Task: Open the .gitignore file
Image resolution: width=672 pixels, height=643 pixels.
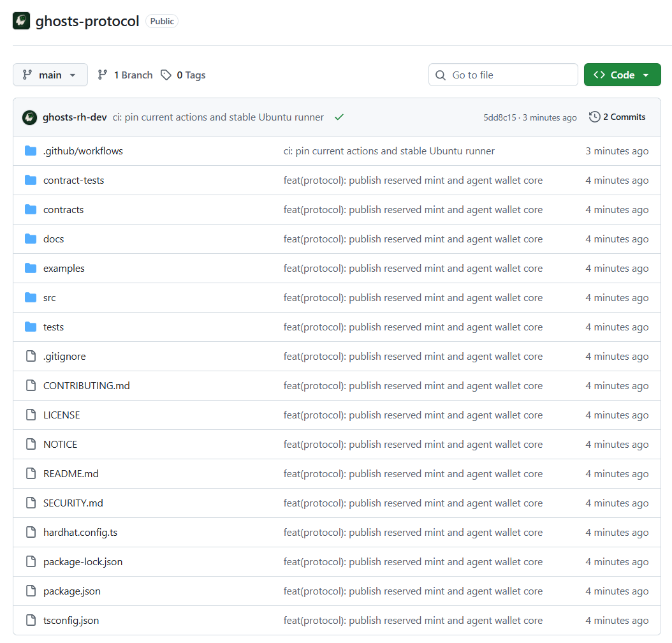Action: 64,357
